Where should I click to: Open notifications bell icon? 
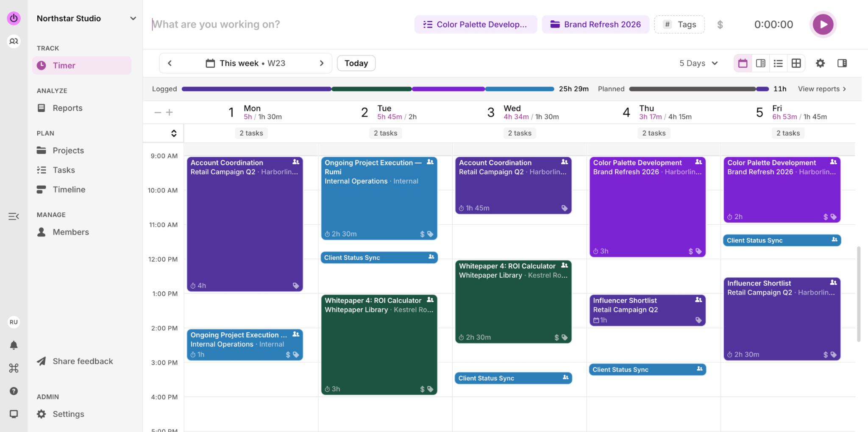pyautogui.click(x=14, y=345)
